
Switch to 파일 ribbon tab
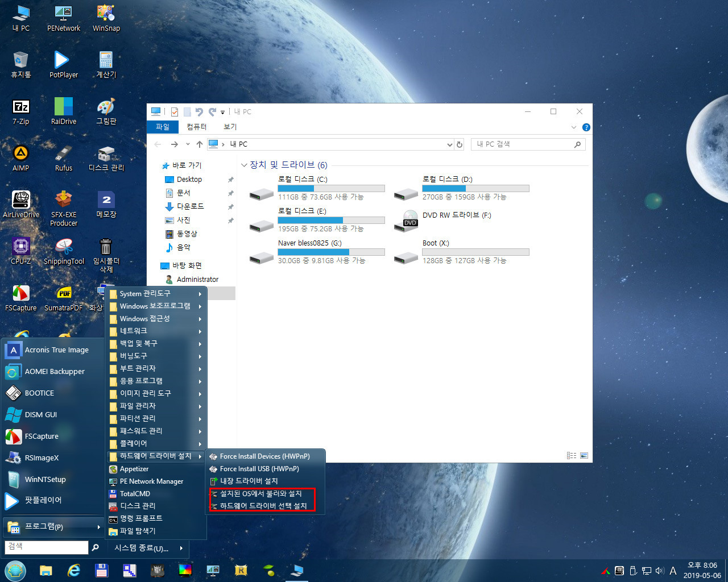pos(163,127)
